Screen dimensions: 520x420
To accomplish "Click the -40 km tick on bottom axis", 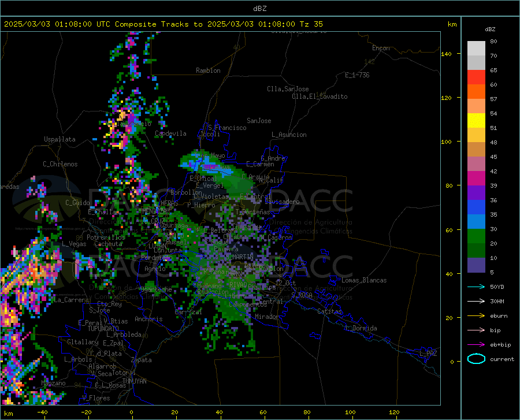I will click(42, 412).
